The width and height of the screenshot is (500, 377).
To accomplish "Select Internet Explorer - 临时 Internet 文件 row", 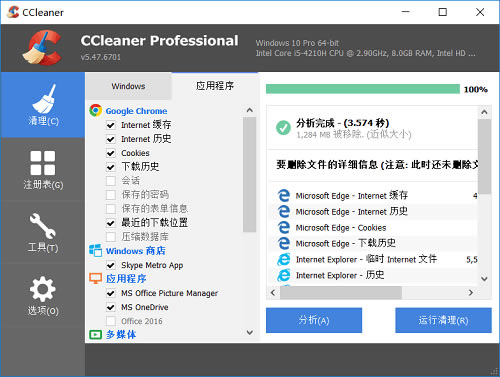I will pos(373,259).
